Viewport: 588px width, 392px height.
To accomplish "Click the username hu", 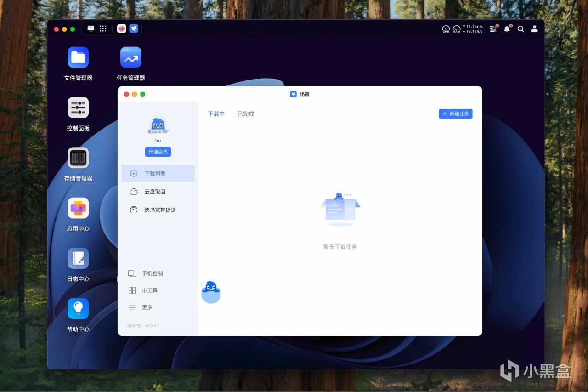I will [158, 141].
